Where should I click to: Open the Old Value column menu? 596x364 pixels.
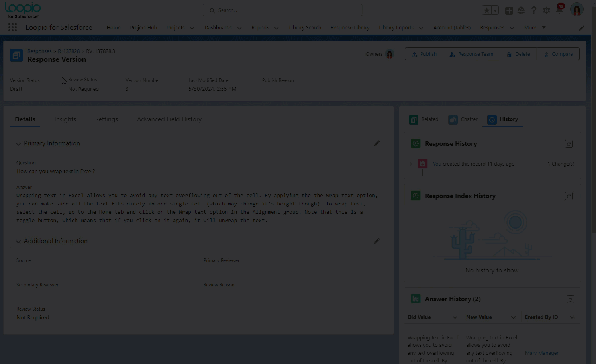pos(455,317)
